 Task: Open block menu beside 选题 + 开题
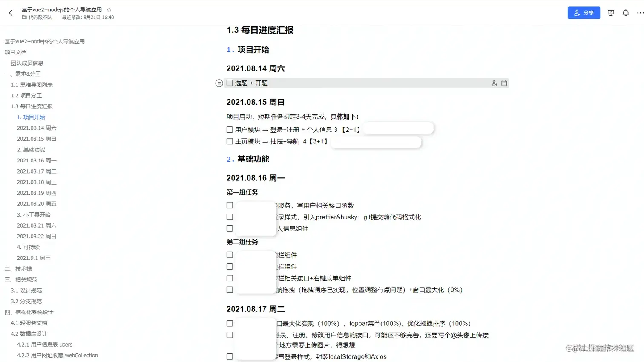click(x=219, y=83)
